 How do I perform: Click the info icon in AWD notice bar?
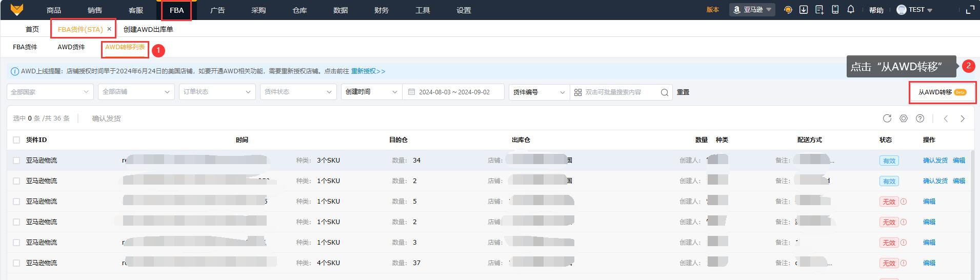click(x=15, y=71)
